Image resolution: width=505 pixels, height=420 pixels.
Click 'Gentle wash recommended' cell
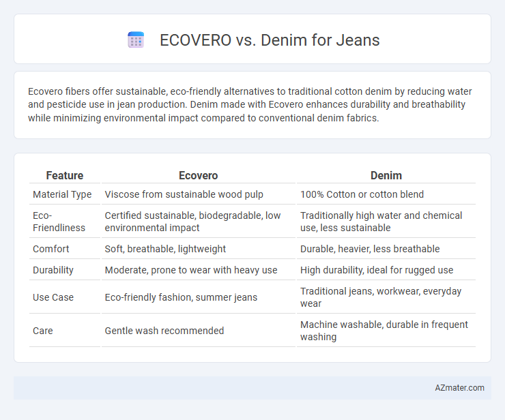click(164, 331)
